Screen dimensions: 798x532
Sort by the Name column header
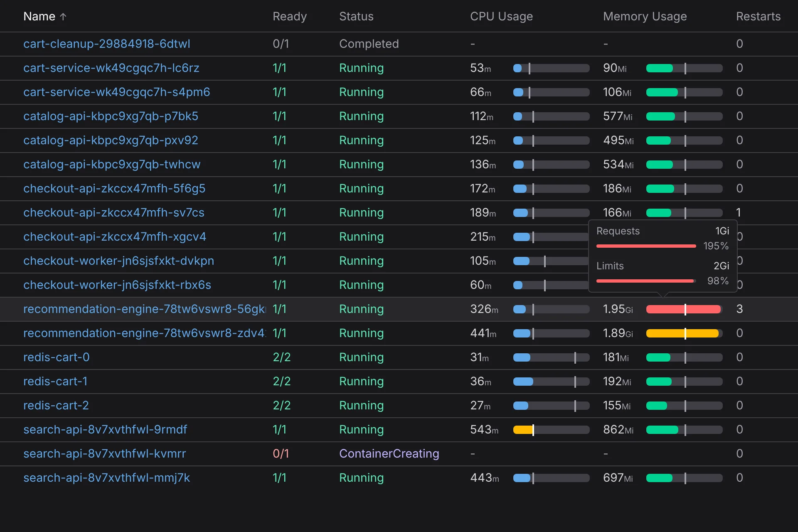coord(39,17)
